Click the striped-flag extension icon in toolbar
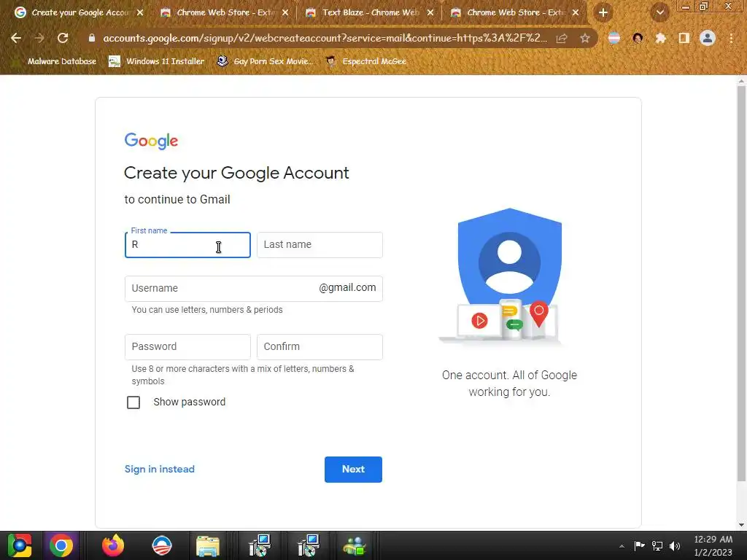This screenshot has height=560, width=747. (614, 38)
